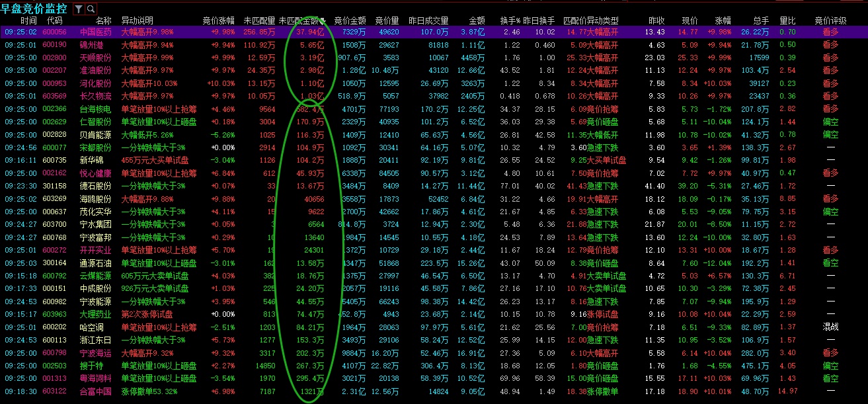868x404 pixels.
Task: Sort by the 昨收 column header
Action: [656, 21]
